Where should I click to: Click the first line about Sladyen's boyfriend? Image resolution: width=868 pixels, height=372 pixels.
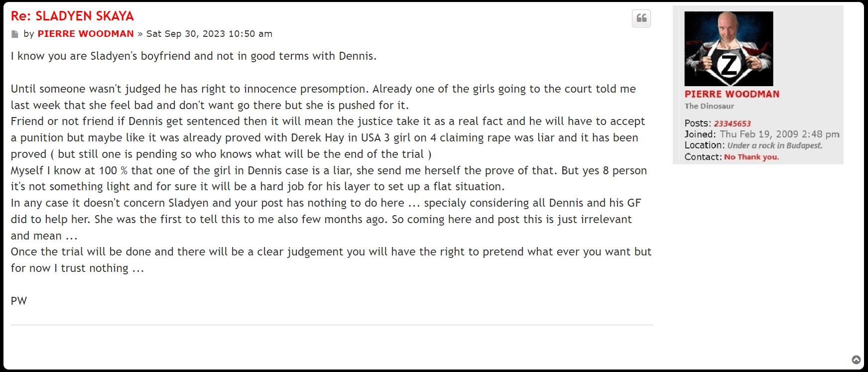[194, 56]
